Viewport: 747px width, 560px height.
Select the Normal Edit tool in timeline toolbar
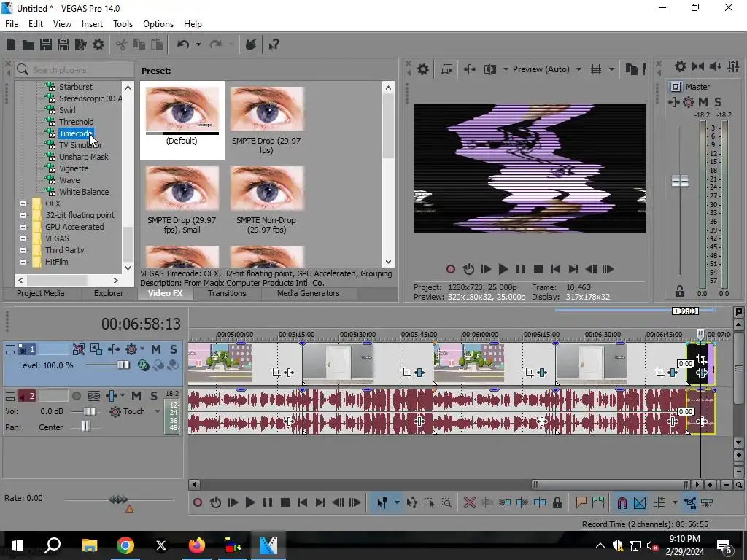(x=382, y=503)
